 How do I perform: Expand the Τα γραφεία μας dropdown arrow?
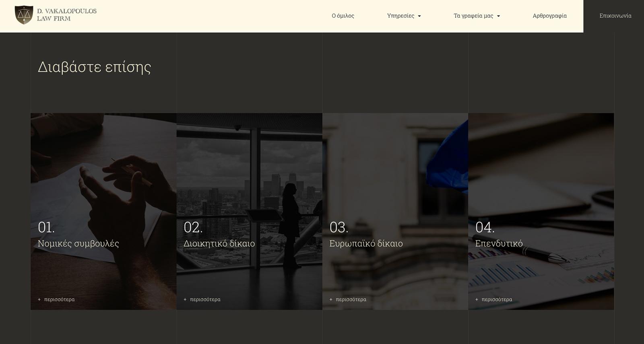click(498, 16)
